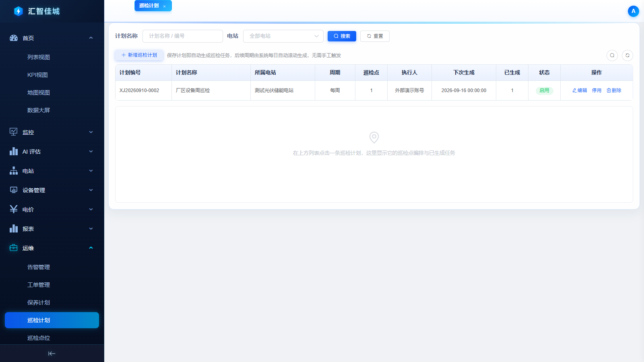Image resolution: width=644 pixels, height=362 pixels.
Task: Click the 电站 hierarchy icon
Action: point(14,171)
